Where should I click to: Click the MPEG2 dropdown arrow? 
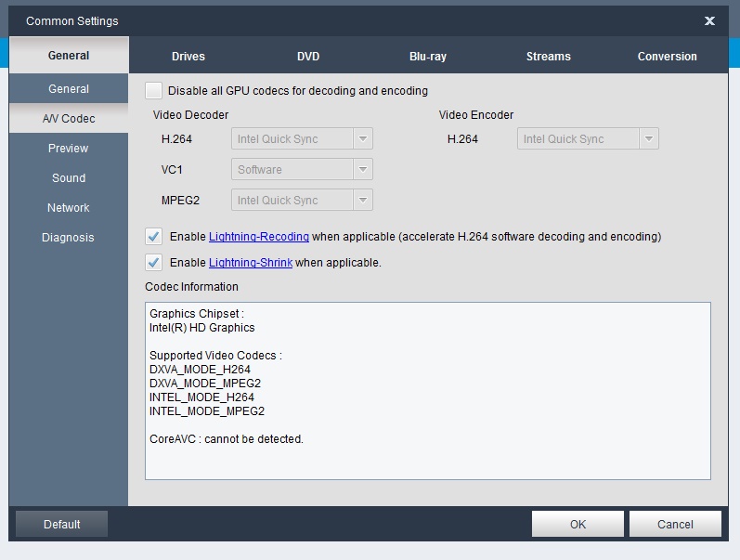(x=363, y=201)
